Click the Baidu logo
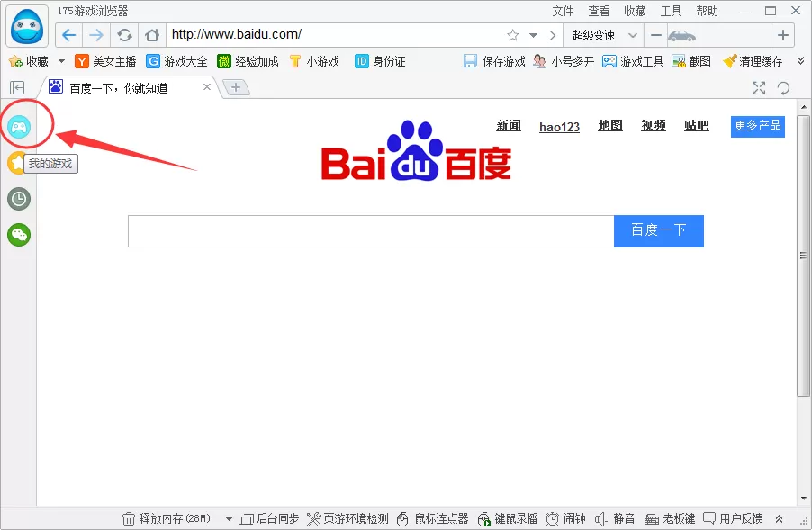This screenshot has height=530, width=812. (x=416, y=151)
